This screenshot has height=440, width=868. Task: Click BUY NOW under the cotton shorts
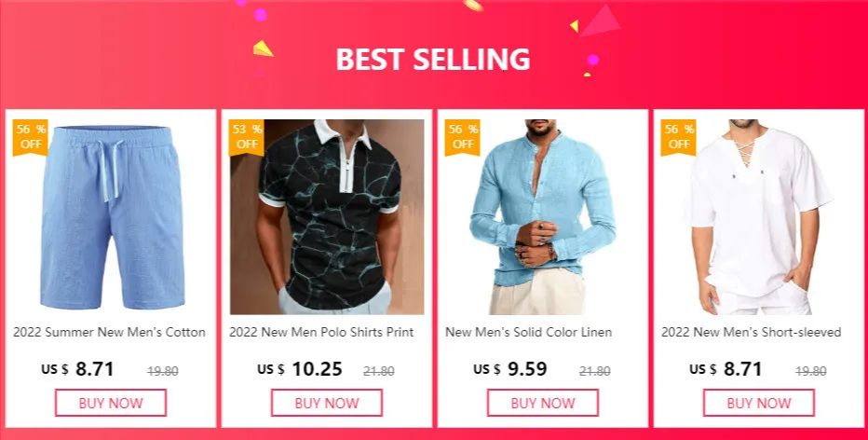(x=111, y=403)
